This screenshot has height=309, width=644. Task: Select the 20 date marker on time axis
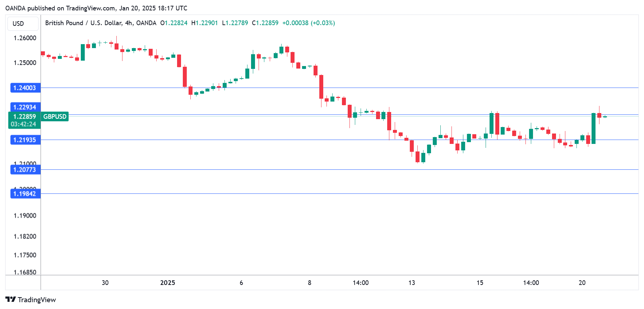[582, 283]
